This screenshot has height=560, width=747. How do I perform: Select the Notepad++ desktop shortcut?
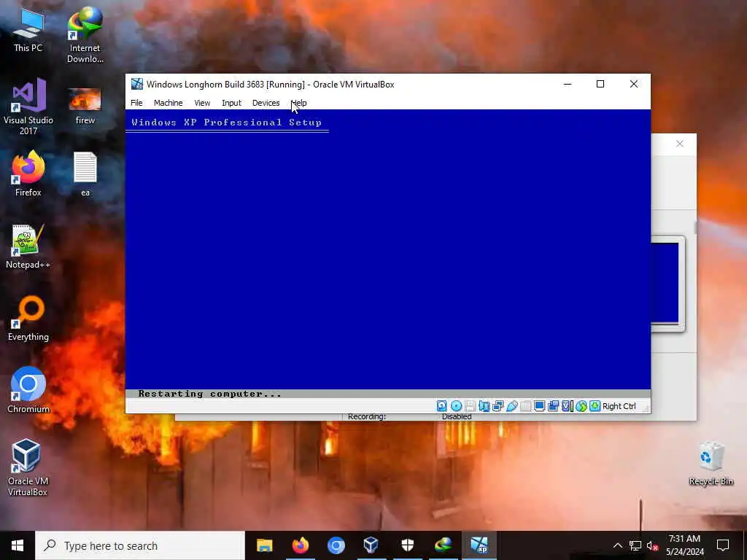pyautogui.click(x=28, y=246)
